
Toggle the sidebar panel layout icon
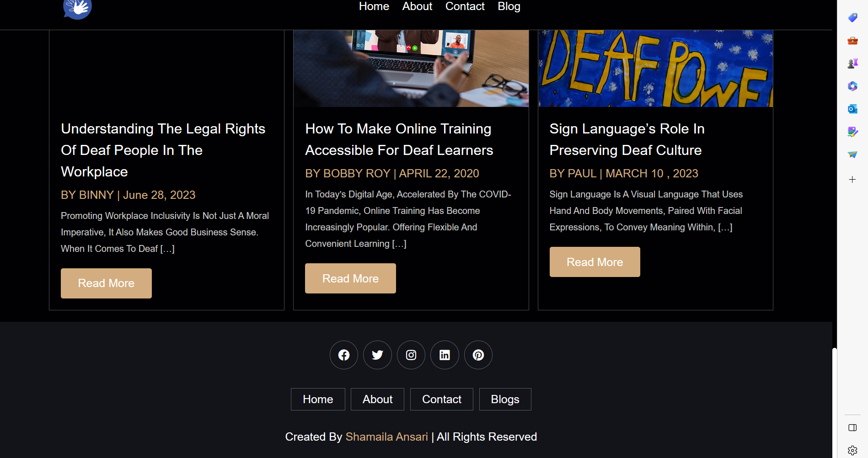pos(852,427)
